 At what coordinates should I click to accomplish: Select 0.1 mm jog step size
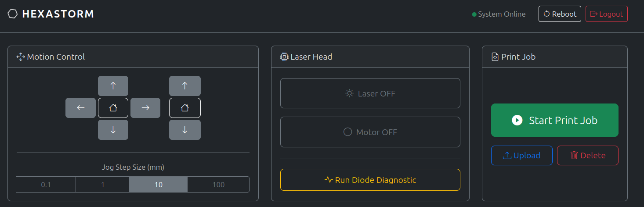(x=46, y=185)
